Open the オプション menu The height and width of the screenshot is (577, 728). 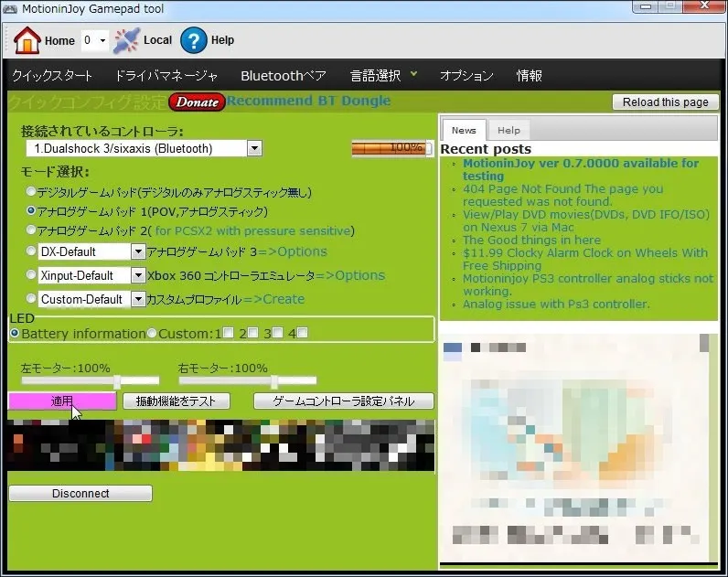click(466, 75)
